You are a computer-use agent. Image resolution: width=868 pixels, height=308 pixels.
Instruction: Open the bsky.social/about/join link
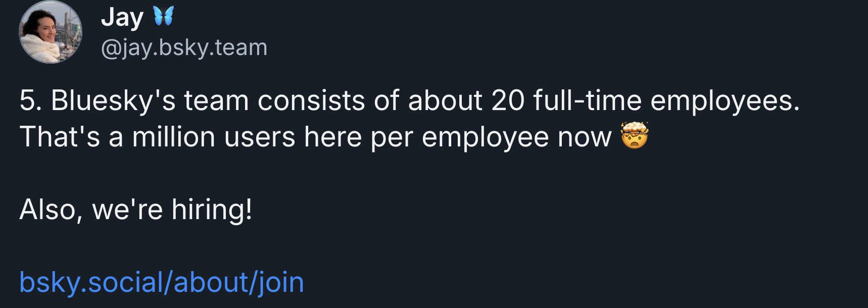pyautogui.click(x=162, y=282)
